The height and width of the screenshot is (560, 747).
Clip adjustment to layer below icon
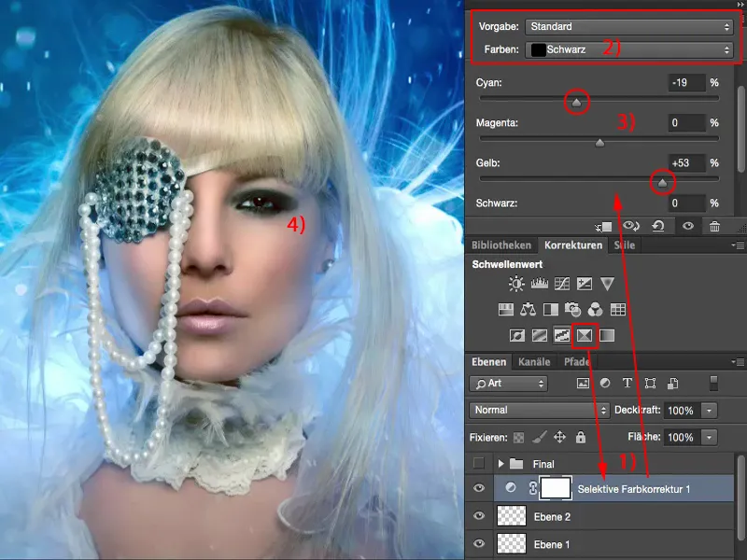[x=603, y=227]
